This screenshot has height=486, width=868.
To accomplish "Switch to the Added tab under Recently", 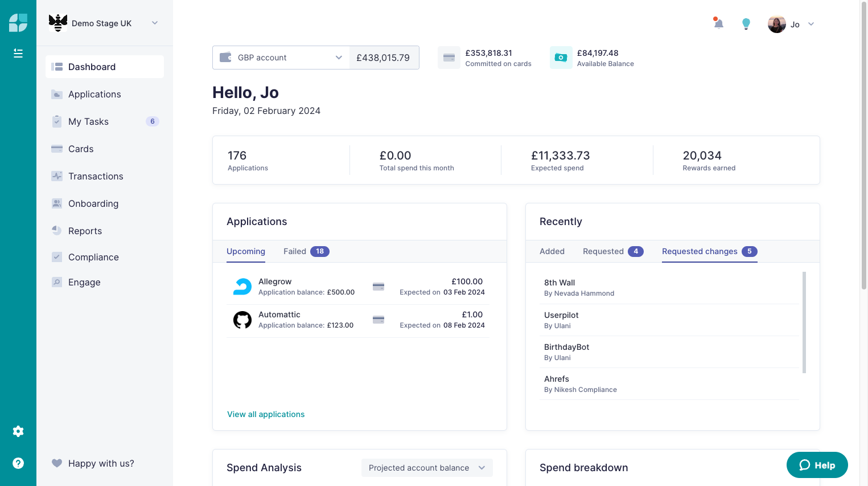I will pyautogui.click(x=552, y=251).
